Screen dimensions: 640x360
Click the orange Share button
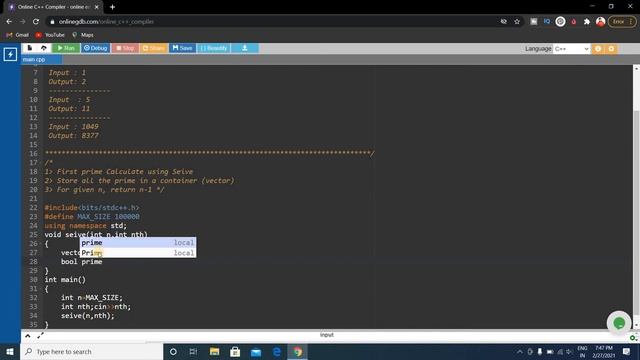(x=153, y=48)
